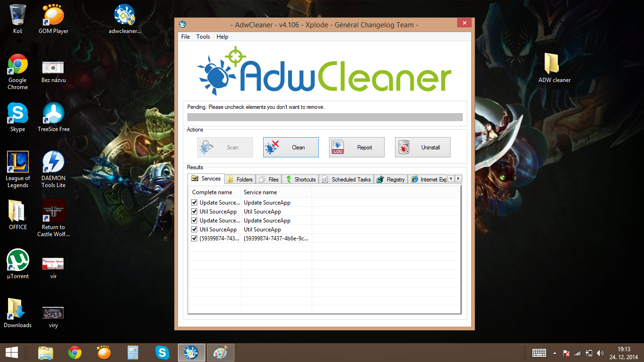Open the Action Center flag icon
This screenshot has width=644, height=362.
click(567, 353)
